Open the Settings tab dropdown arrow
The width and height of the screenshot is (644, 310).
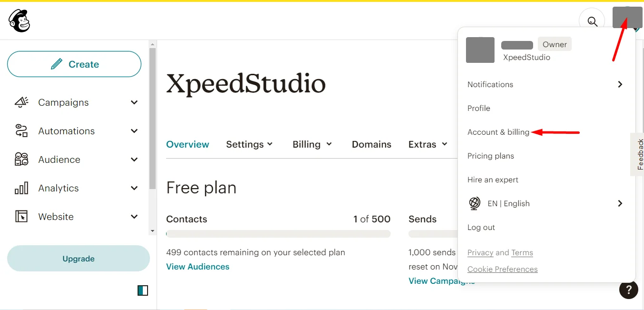click(x=270, y=144)
